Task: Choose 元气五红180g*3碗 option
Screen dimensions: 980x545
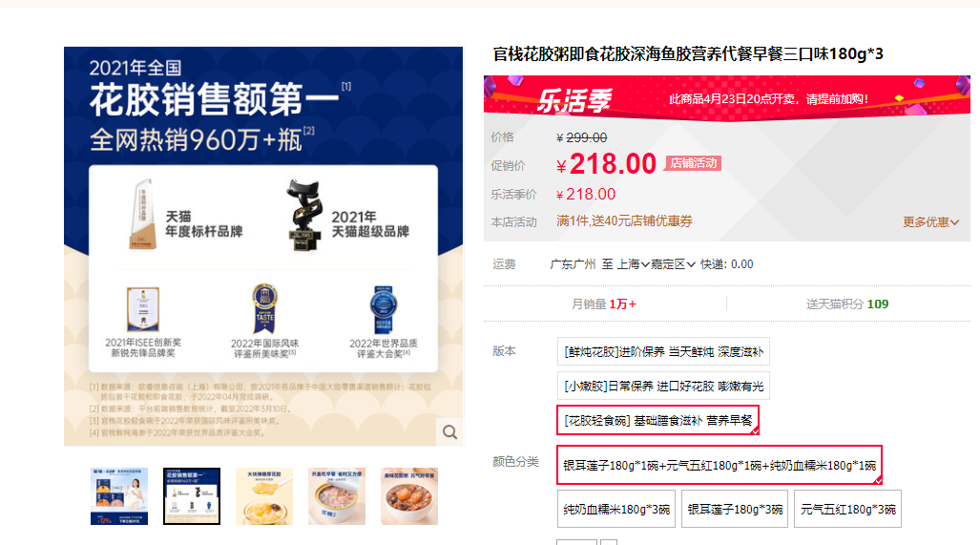Action: 847,509
